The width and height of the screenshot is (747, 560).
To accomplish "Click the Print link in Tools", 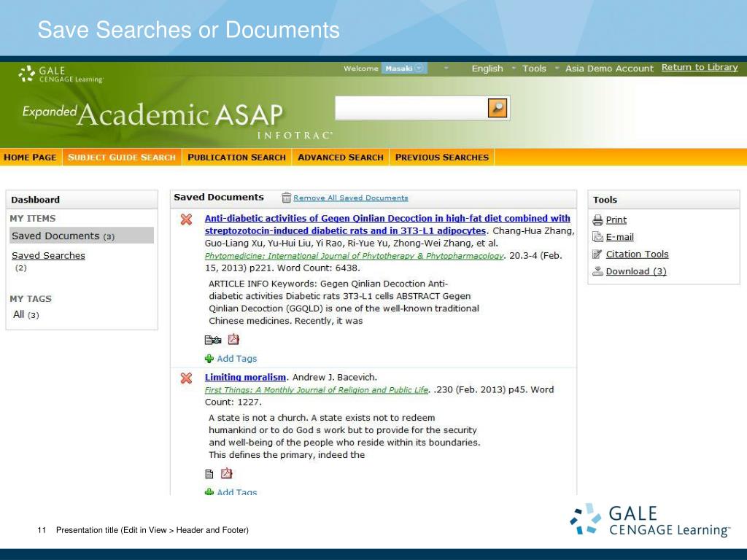I will tap(616, 220).
